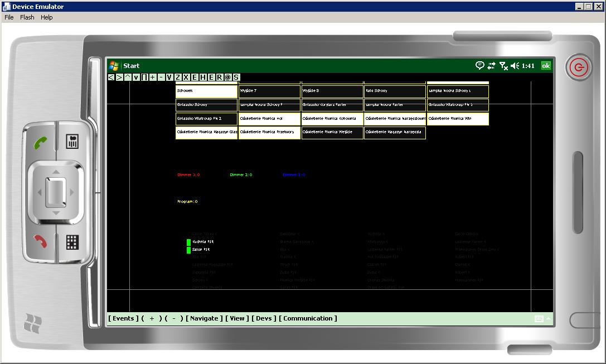The height and width of the screenshot is (364, 606).
Task: Toggle Oświetlenie Piwnica Magazyn Glaz tile
Action: tap(206, 133)
